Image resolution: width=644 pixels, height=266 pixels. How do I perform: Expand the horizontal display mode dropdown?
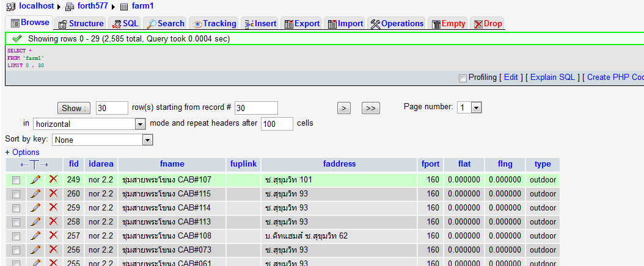(89, 124)
